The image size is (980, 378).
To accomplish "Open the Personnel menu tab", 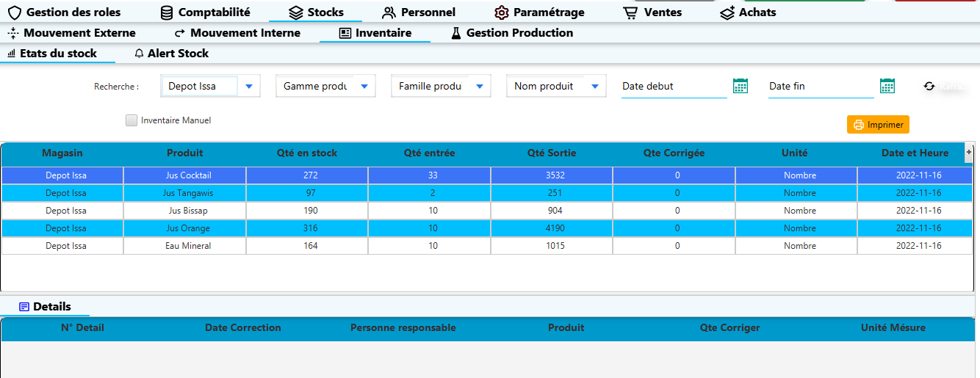I will tap(419, 12).
